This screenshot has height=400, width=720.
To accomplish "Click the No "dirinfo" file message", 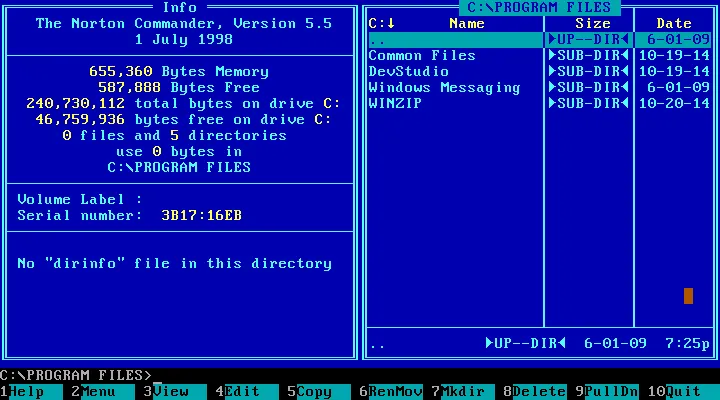I will 174,264.
